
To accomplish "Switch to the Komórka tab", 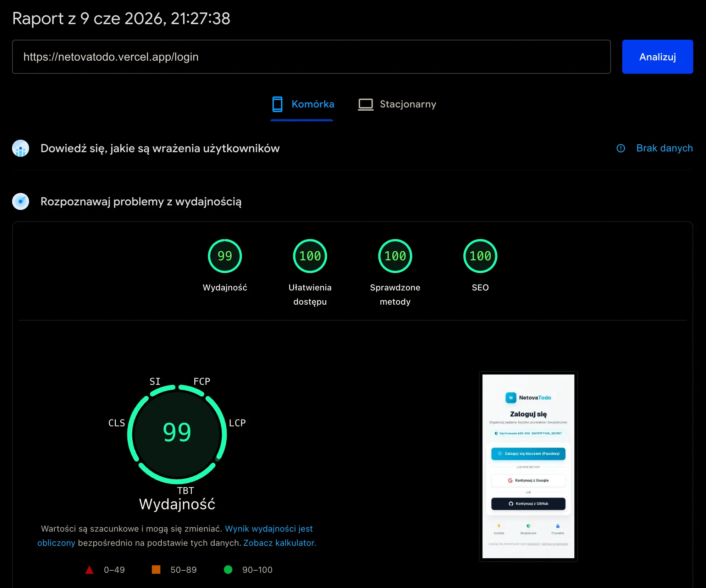I will tap(302, 104).
